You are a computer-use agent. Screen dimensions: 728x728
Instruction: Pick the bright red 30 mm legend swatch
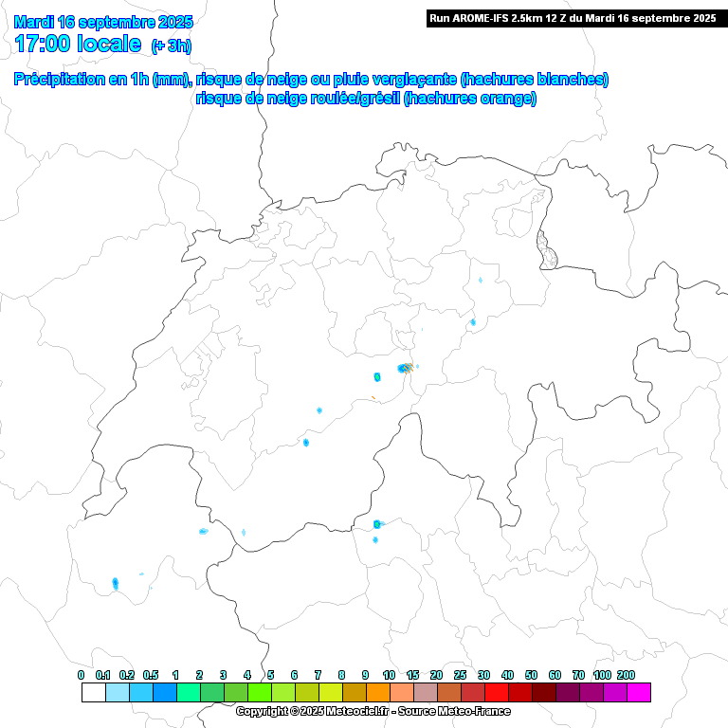click(x=497, y=692)
